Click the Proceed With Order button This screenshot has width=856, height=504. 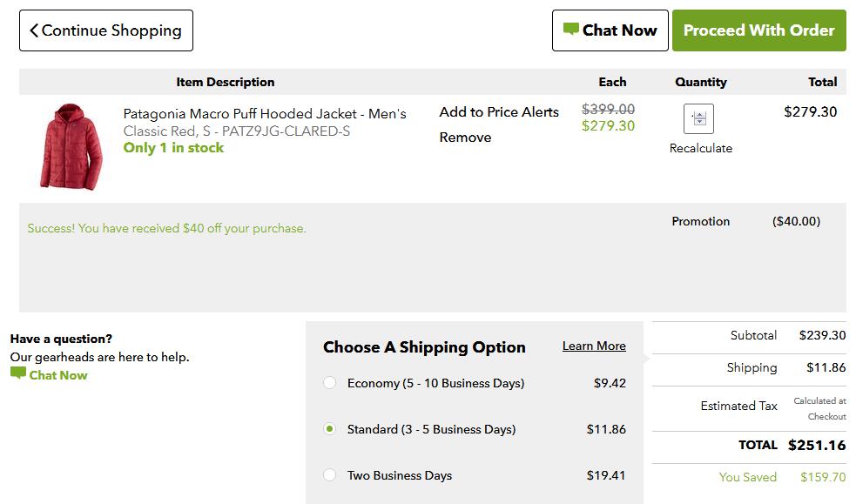(x=758, y=30)
